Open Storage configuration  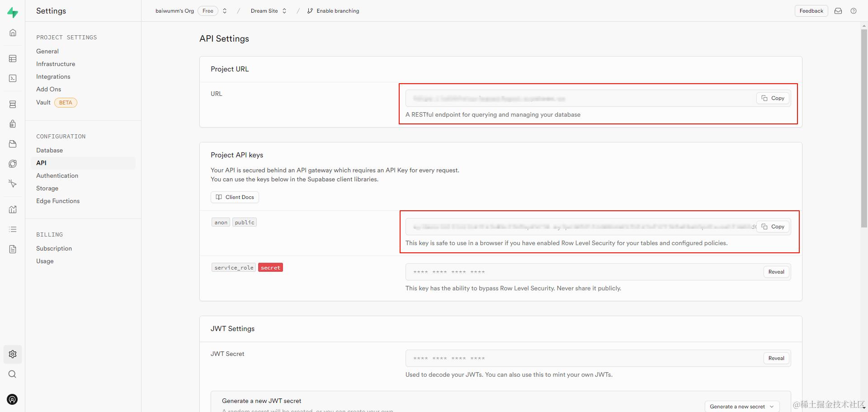click(x=47, y=188)
